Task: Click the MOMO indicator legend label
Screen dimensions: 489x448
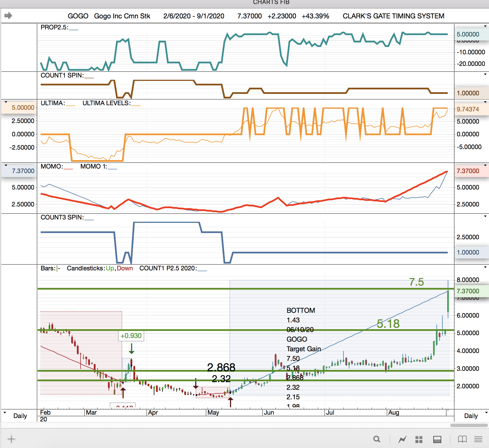Action: (52, 166)
